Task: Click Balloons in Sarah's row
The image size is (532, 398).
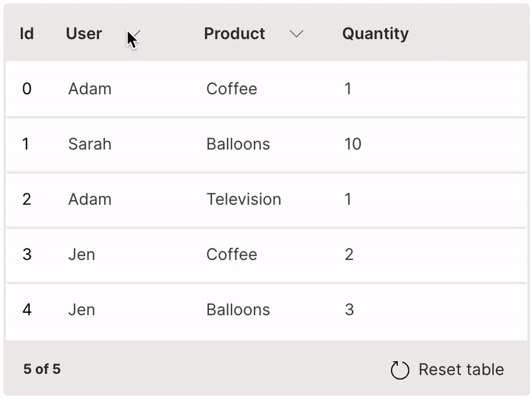Action: pos(238,144)
